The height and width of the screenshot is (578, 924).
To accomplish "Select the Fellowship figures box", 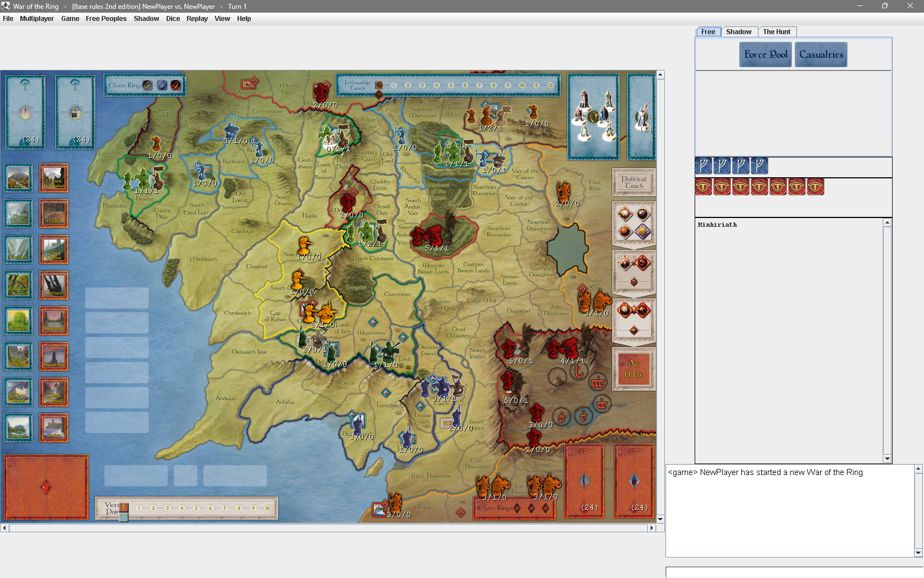I will (x=593, y=117).
